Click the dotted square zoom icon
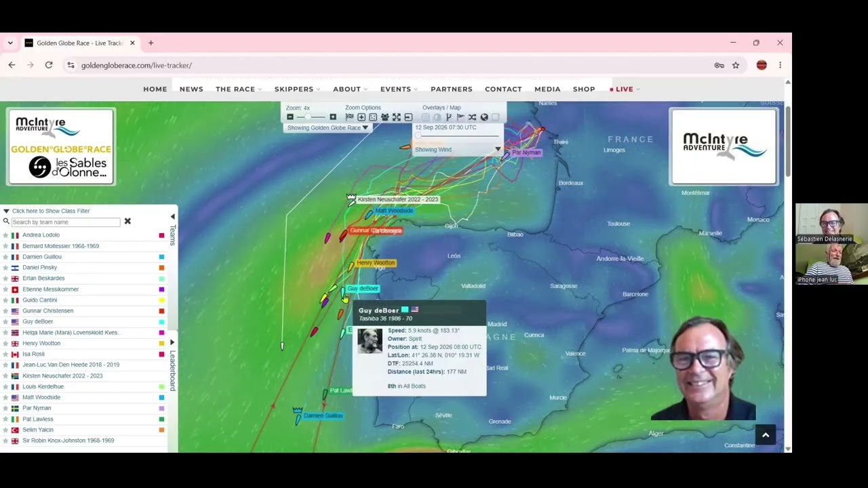This screenshot has width=868, height=488. pyautogui.click(x=373, y=117)
